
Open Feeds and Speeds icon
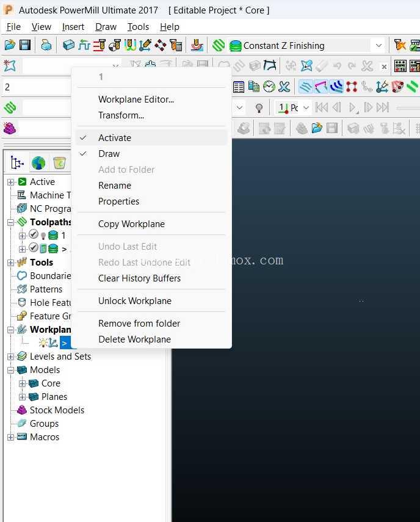click(84, 45)
